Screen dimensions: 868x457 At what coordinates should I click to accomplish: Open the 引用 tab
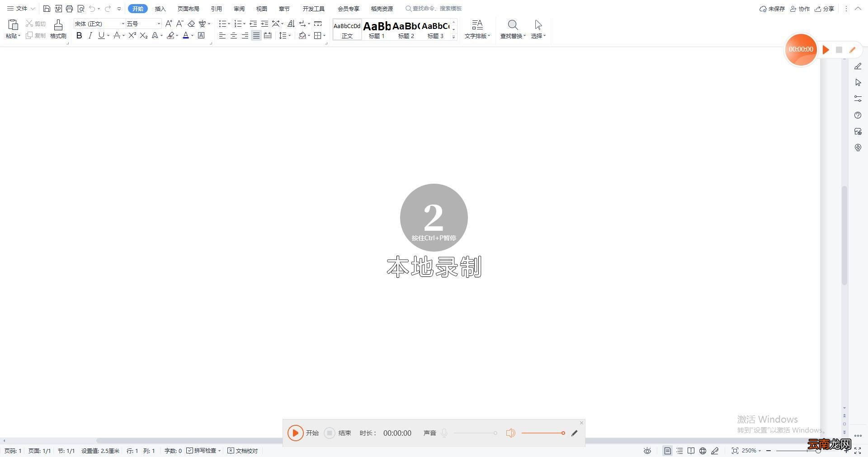216,9
